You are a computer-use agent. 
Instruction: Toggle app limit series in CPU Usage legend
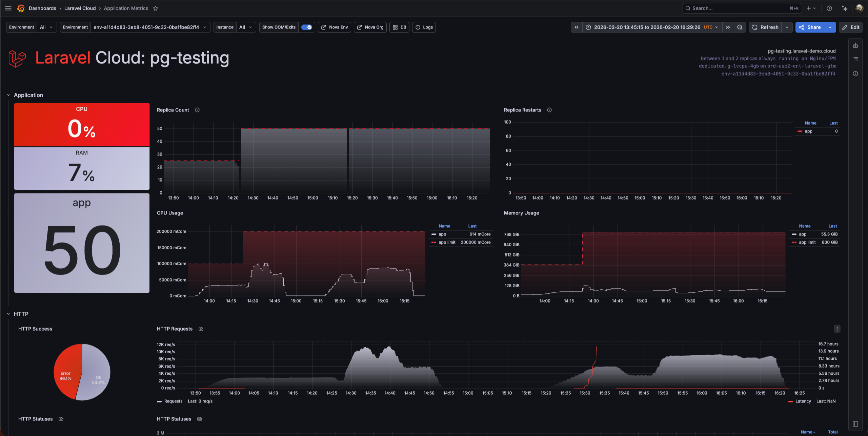pyautogui.click(x=447, y=242)
